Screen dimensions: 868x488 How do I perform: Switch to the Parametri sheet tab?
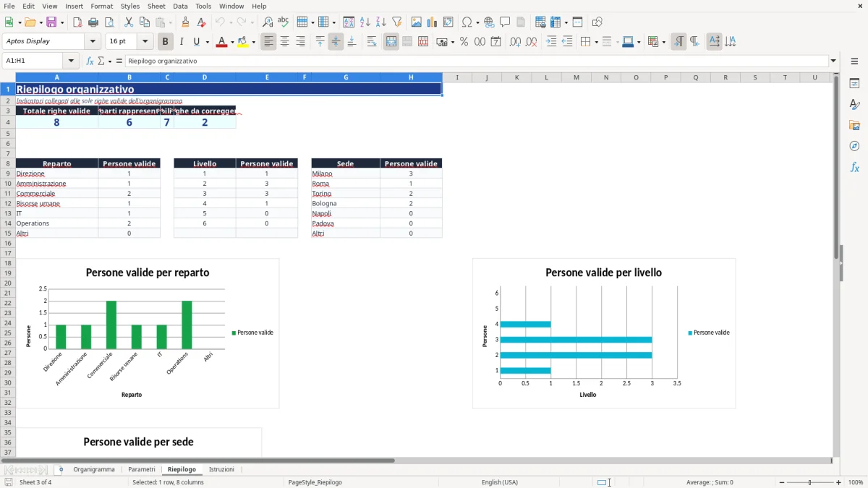(142, 470)
